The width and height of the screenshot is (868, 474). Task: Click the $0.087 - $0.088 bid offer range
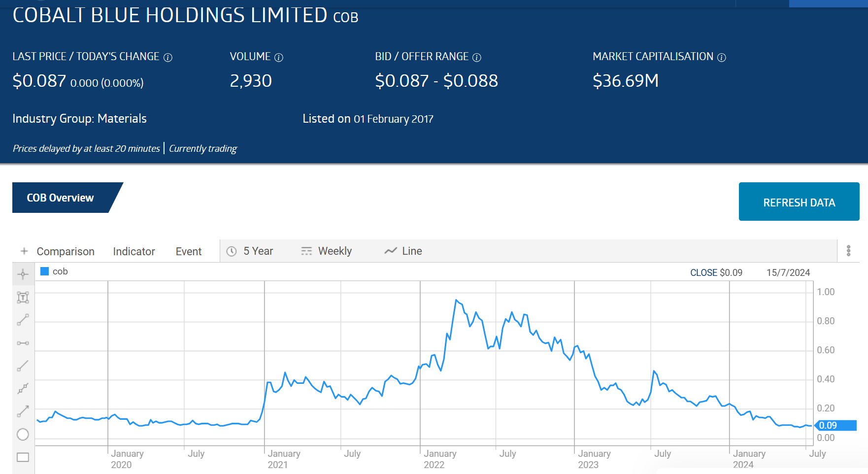coord(436,81)
